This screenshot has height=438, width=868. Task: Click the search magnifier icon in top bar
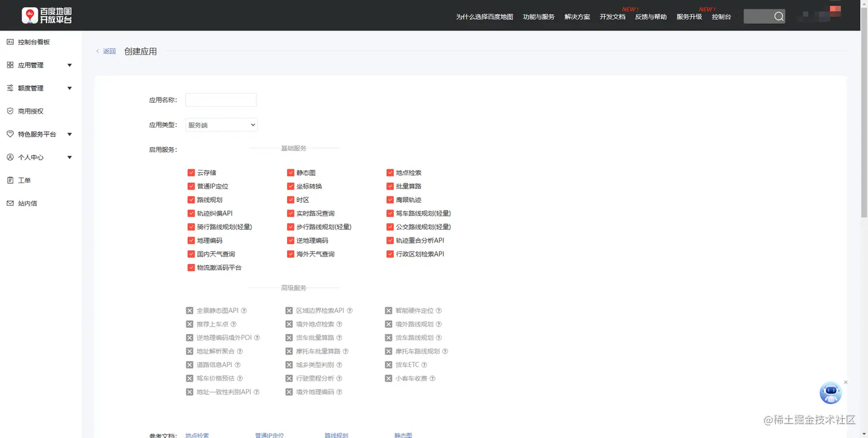click(780, 16)
